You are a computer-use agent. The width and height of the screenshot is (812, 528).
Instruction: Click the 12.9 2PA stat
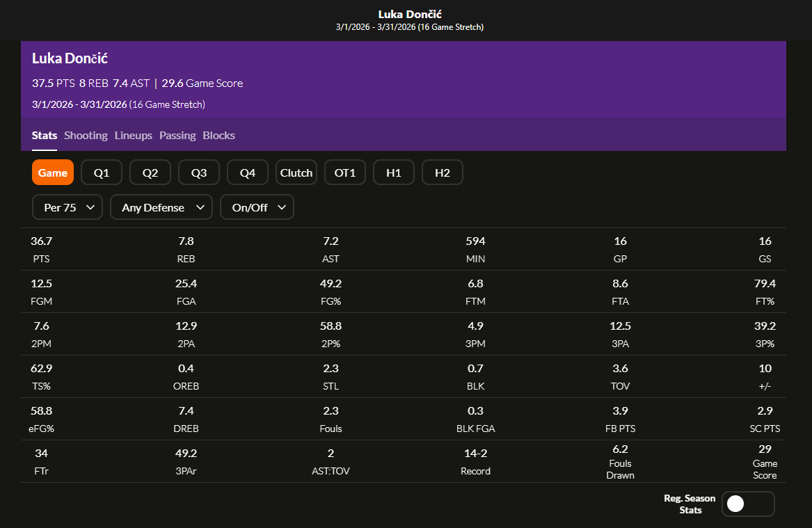click(x=186, y=335)
